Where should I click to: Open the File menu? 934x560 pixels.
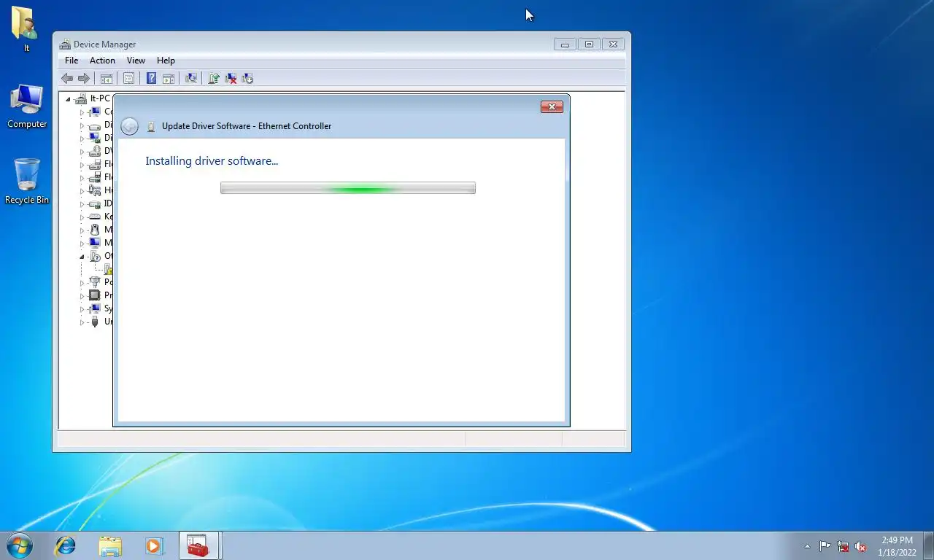tap(72, 61)
